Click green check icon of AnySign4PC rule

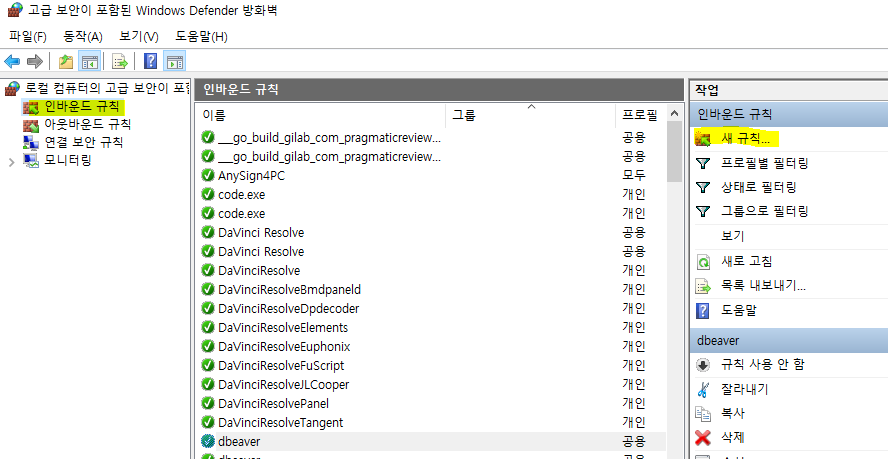pos(208,175)
